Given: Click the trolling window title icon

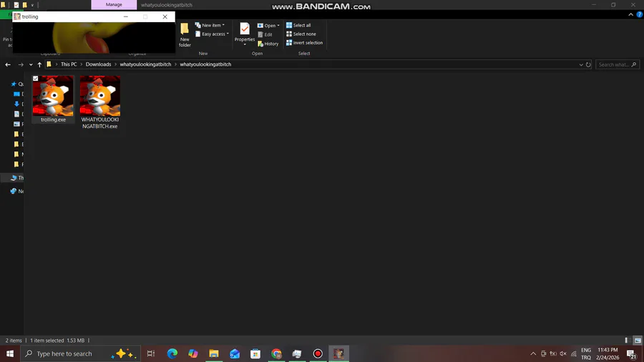Looking at the screenshot, I should click(17, 16).
